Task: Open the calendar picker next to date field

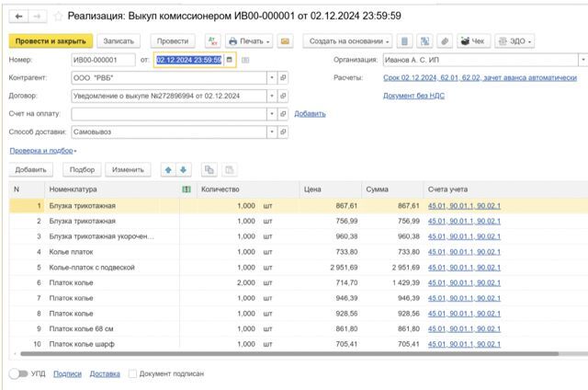Action: (x=230, y=60)
